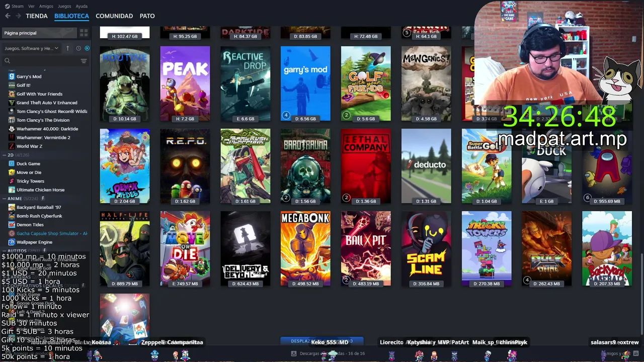644x362 pixels.
Task: Open the Juegos menu
Action: click(64, 6)
